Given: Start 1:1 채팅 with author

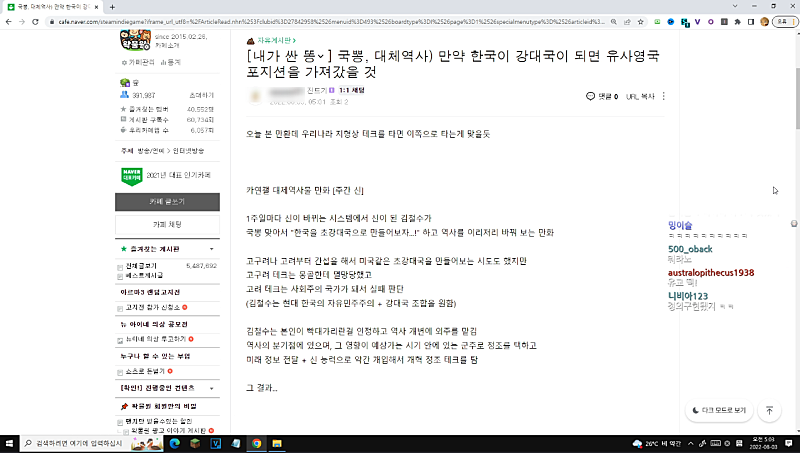Looking at the screenshot, I should point(352,90).
